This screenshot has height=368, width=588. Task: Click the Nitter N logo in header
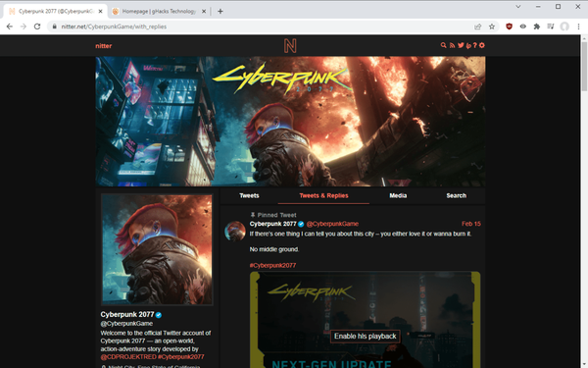tap(290, 45)
